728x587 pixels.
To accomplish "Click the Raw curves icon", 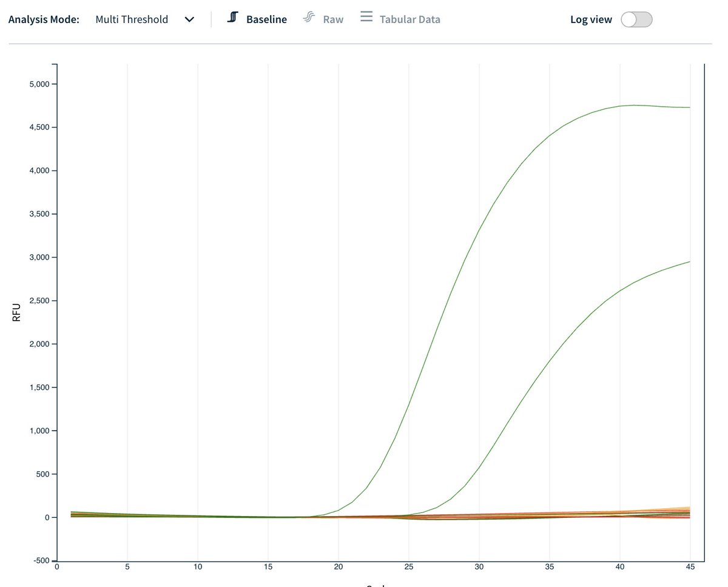I will 309,18.
